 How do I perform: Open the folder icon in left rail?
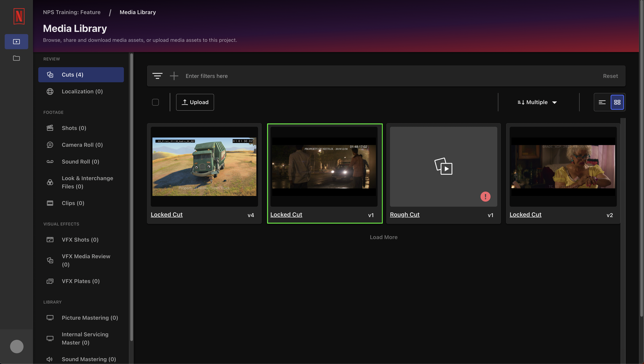coord(16,58)
